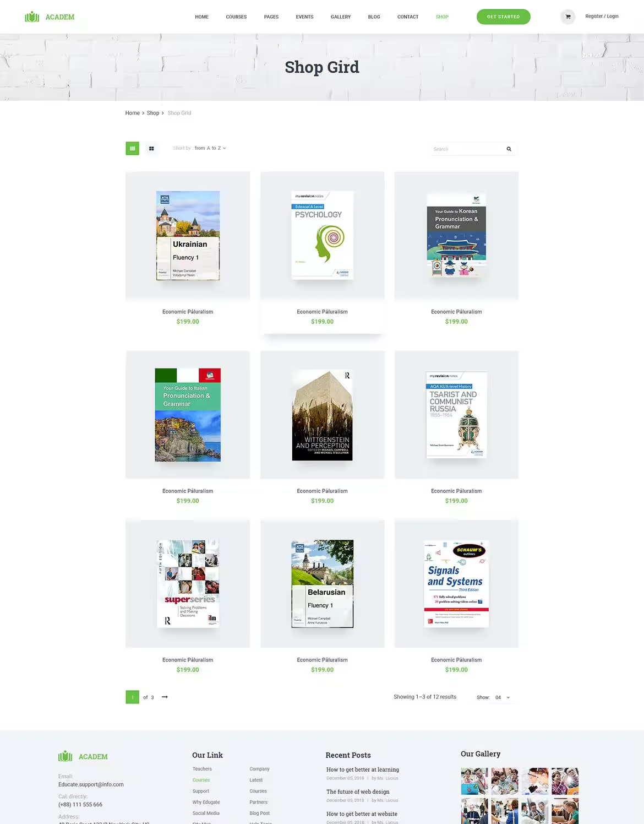Screen dimensions: 644x824
Task: Click the ACADEM logo in the footer
Action: click(x=83, y=756)
